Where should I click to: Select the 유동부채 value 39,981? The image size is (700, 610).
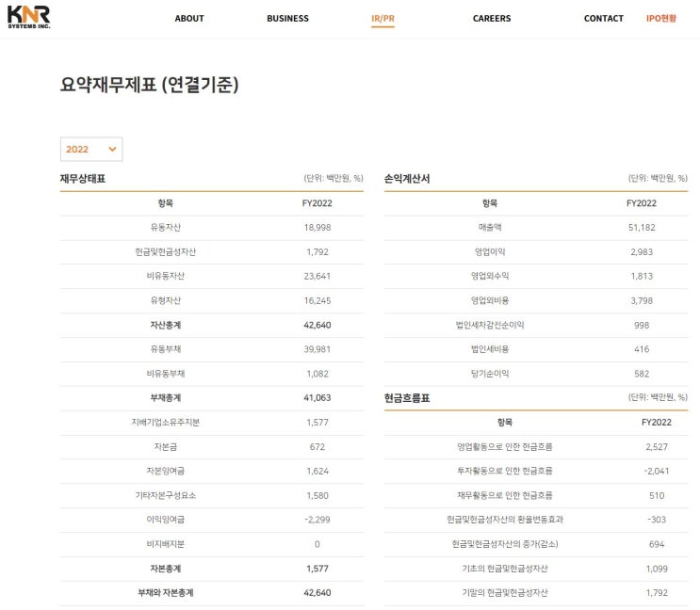point(317,349)
